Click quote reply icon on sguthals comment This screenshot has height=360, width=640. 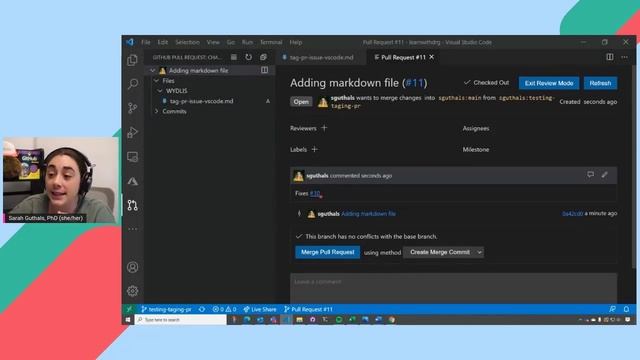tap(590, 175)
